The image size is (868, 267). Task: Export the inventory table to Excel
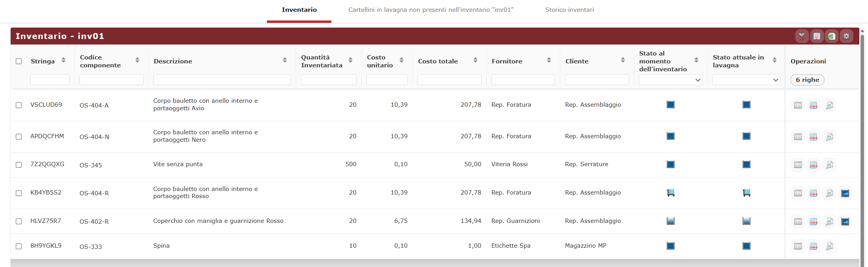click(x=831, y=36)
